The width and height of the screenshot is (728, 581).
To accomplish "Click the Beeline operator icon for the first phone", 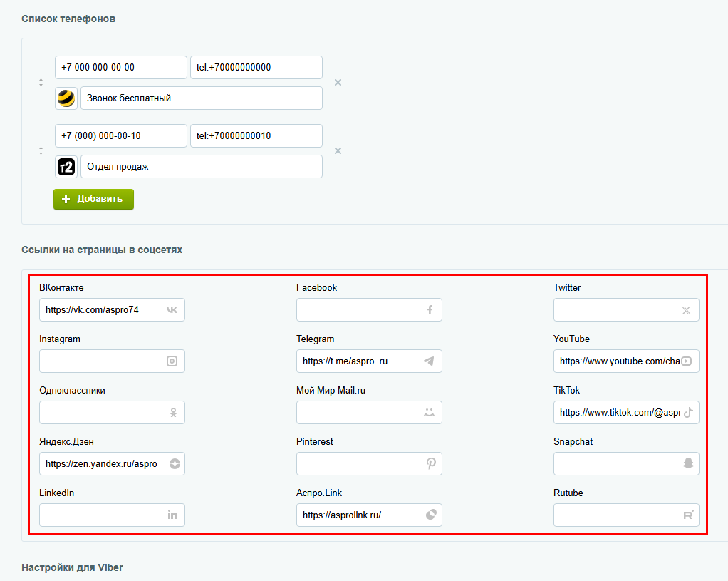I will tap(66, 98).
